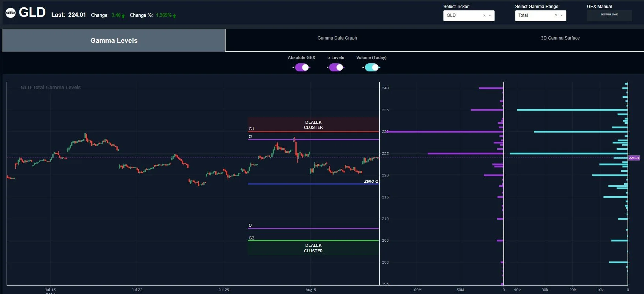Click the purple GEX bar at the 225 strike
Screen dimensions: 644x294
coord(465,153)
